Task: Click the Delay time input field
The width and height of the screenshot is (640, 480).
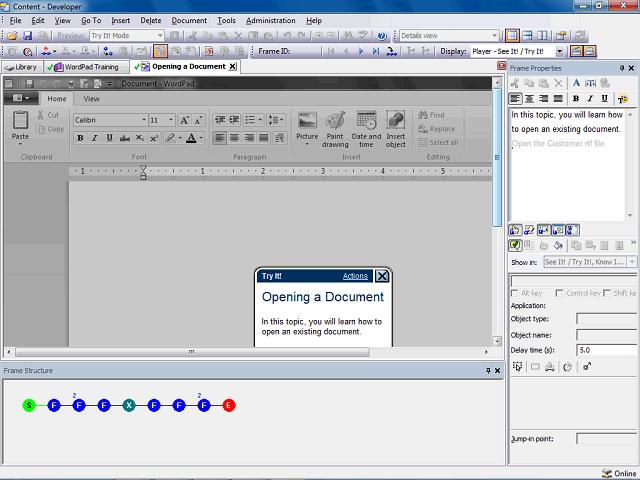Action: (x=606, y=350)
